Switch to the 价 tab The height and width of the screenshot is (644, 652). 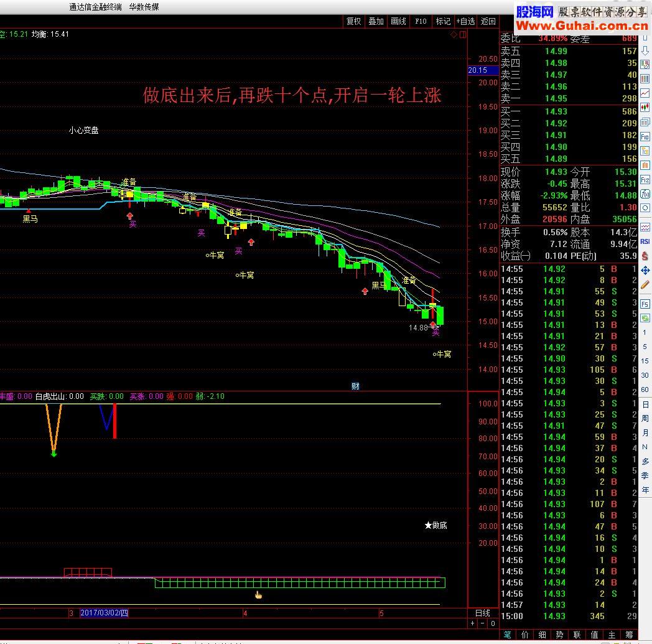524,635
